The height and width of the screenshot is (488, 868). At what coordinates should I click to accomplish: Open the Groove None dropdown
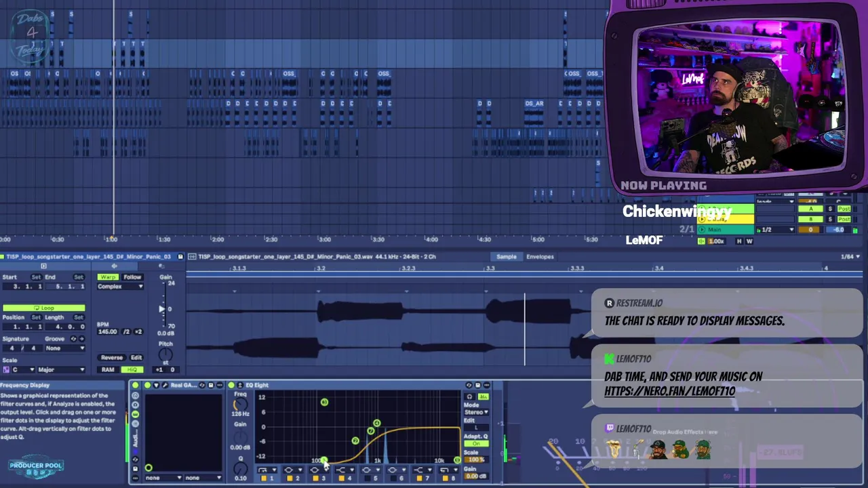point(65,348)
